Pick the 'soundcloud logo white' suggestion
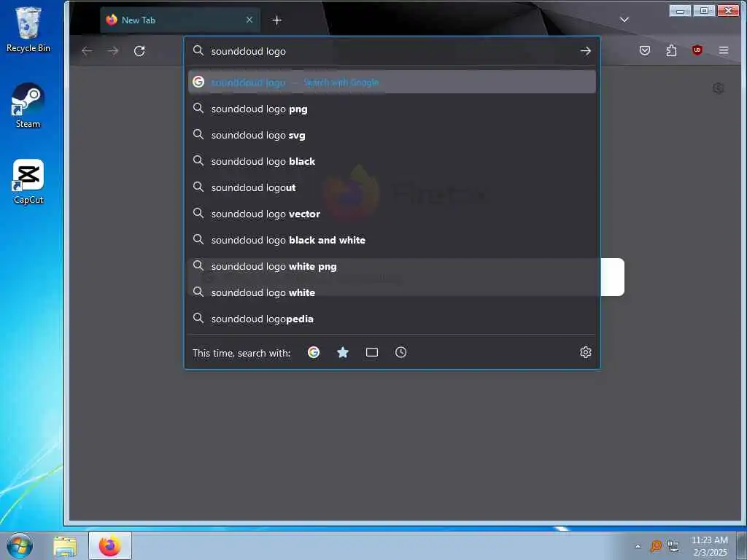The height and width of the screenshot is (560, 747). (x=392, y=292)
